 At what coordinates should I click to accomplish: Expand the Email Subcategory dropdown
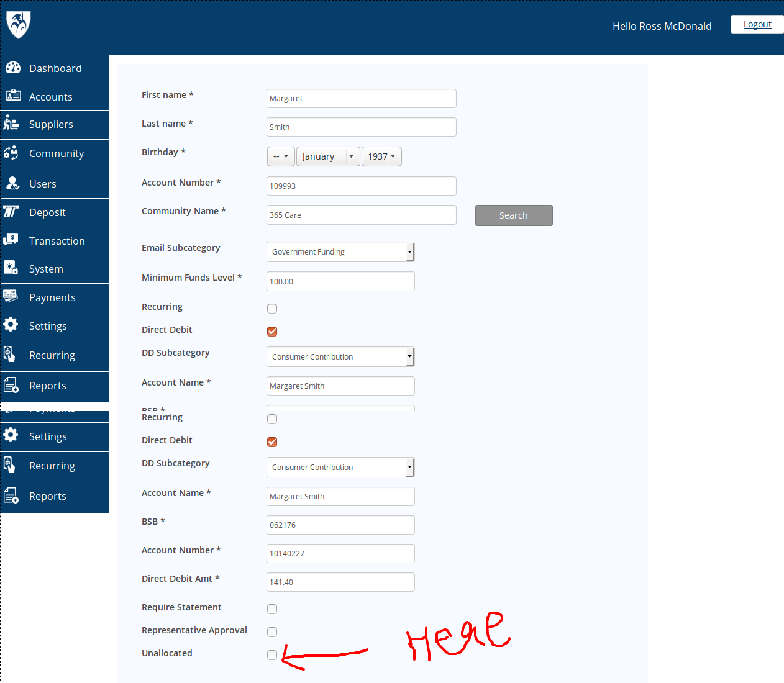coord(340,252)
